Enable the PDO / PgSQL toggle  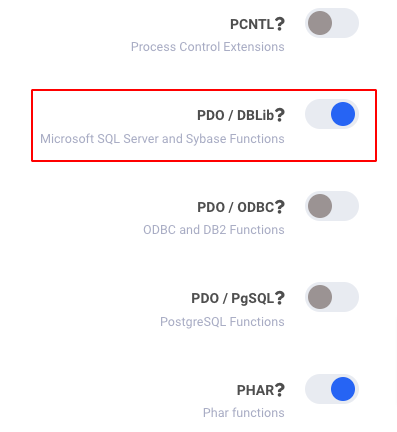click(332, 297)
